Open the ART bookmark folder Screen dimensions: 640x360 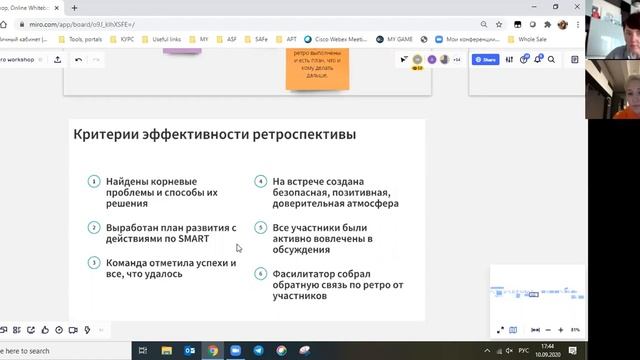tap(287, 39)
